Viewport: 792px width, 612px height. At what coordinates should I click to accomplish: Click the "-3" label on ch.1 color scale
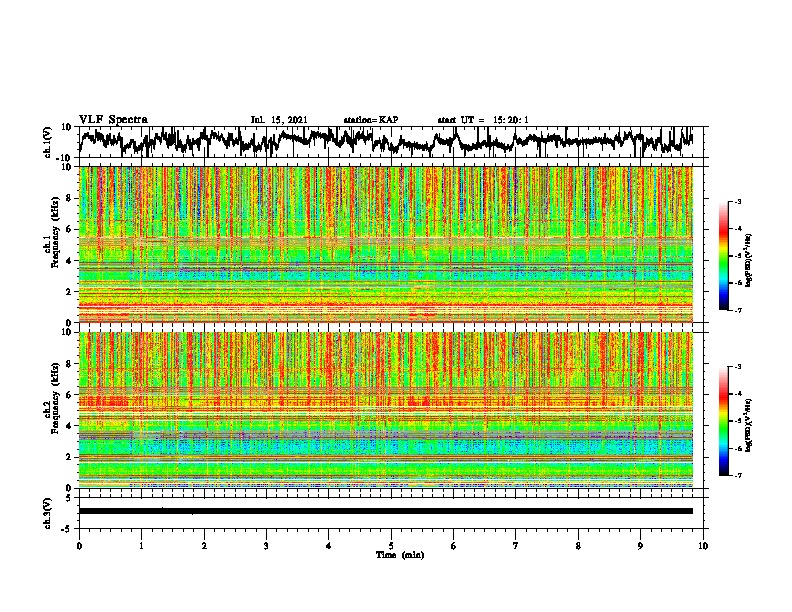738,201
